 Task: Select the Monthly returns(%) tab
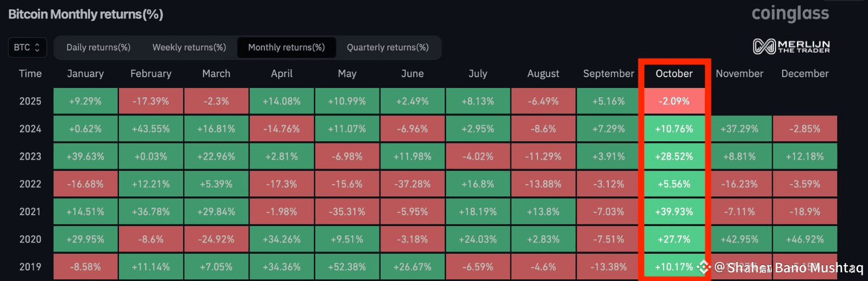(286, 47)
